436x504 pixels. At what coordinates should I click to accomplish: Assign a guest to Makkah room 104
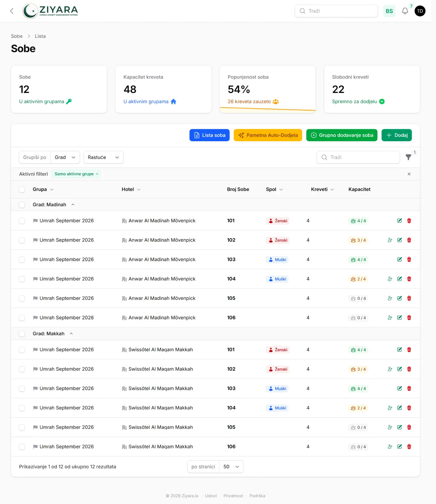[x=390, y=408]
